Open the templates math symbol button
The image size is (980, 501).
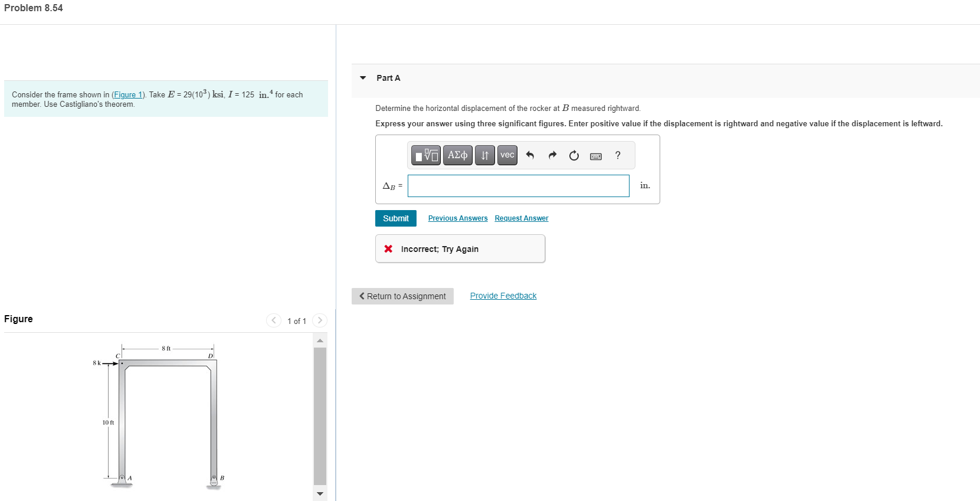pos(425,155)
